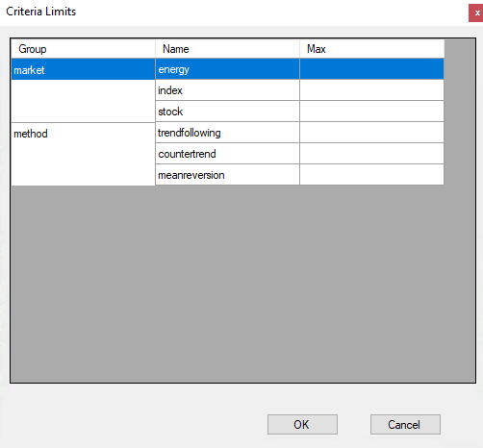Screen dimensions: 483x448
Task: Select the Max column header
Action: point(372,49)
